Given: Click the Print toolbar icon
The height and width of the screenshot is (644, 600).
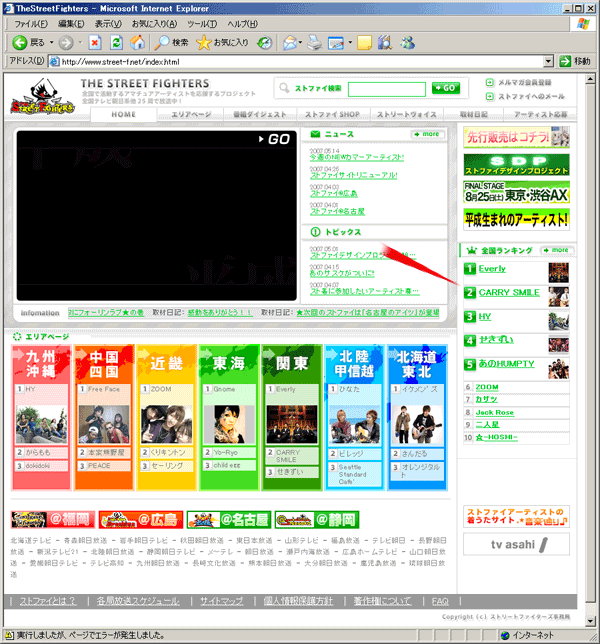Looking at the screenshot, I should click(x=315, y=43).
